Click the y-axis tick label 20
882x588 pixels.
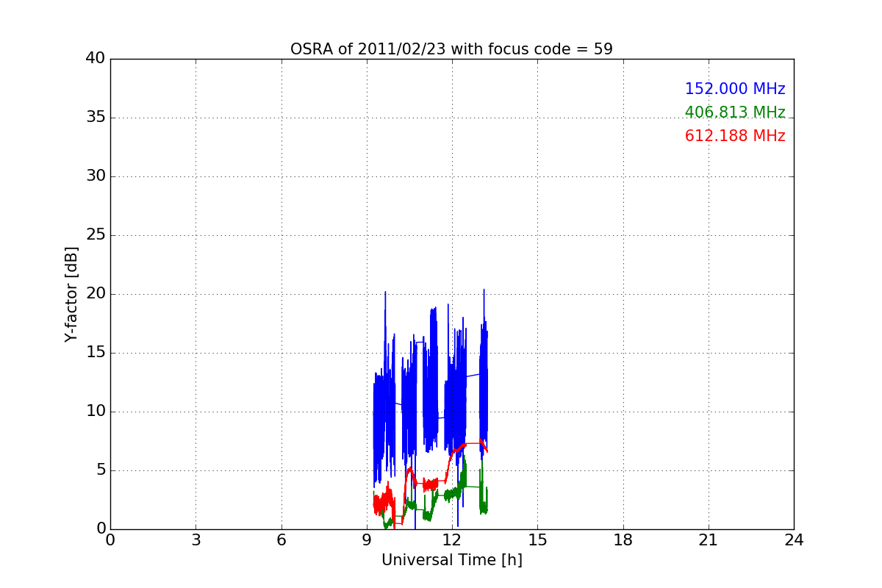click(96, 294)
